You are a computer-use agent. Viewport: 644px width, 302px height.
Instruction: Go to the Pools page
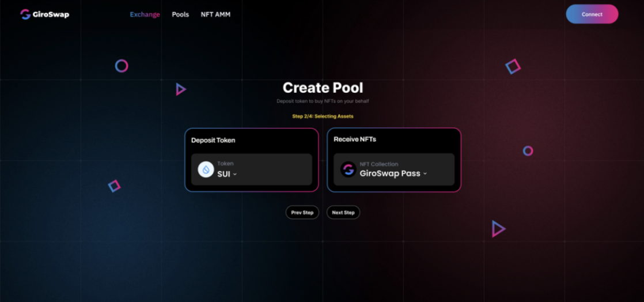click(180, 14)
